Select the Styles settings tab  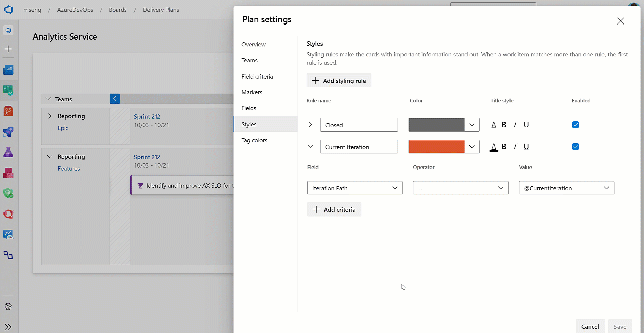point(265,124)
